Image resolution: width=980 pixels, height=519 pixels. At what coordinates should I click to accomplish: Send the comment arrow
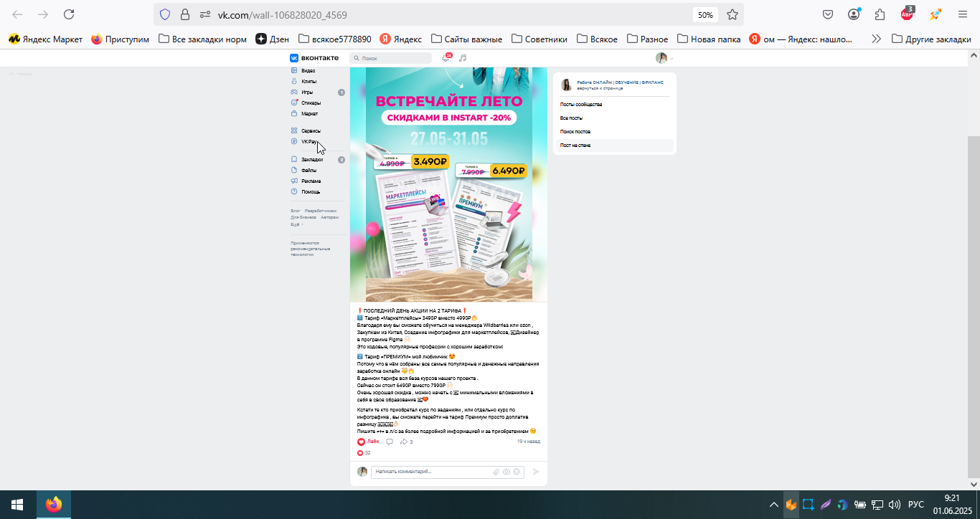[x=536, y=472]
